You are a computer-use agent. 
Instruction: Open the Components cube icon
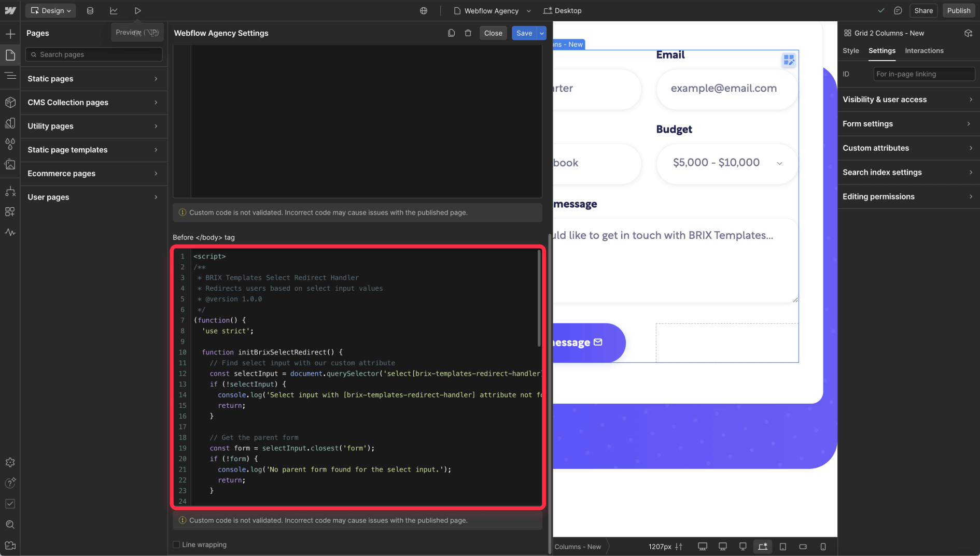coord(10,102)
